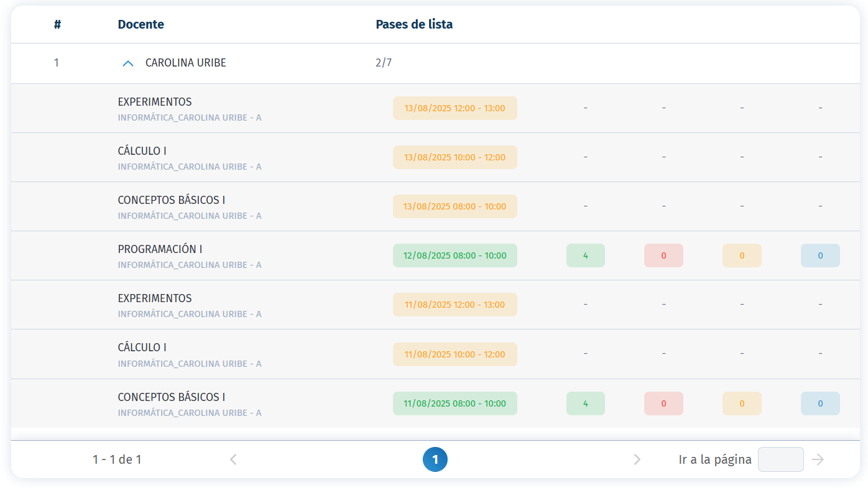Viewport: 868px width, 488px height.
Task: Focus the 'Ir a la página' input box
Action: (x=781, y=459)
